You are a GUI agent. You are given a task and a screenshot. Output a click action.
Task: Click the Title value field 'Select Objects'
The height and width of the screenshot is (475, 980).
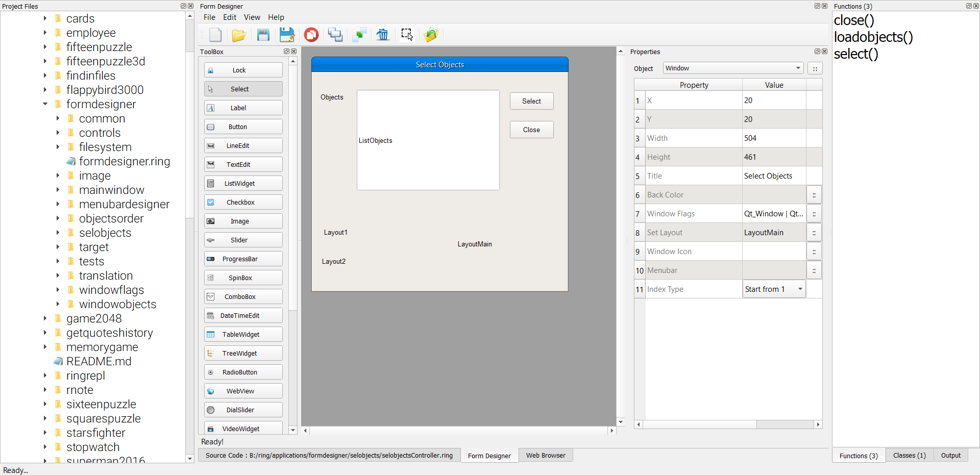(x=774, y=176)
